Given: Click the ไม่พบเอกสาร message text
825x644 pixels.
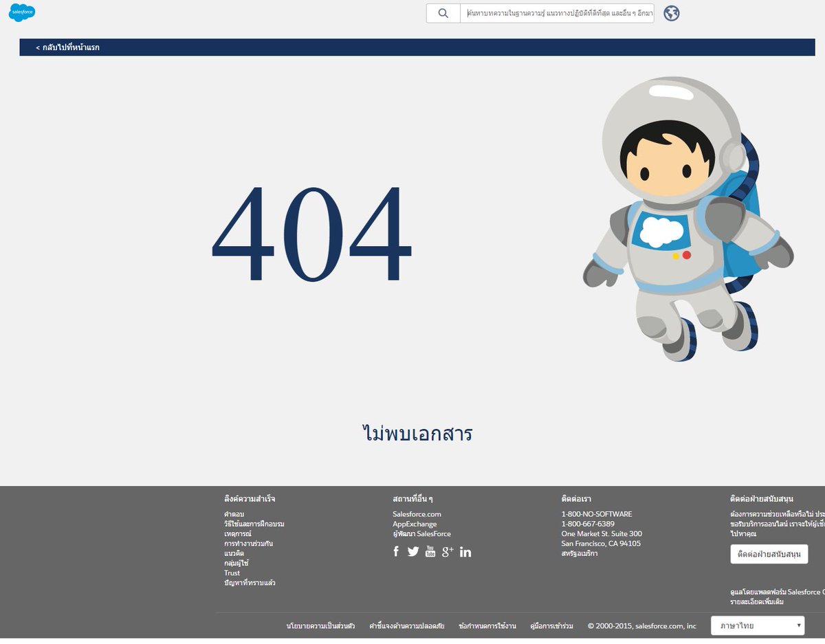Looking at the screenshot, I should pyautogui.click(x=417, y=434).
